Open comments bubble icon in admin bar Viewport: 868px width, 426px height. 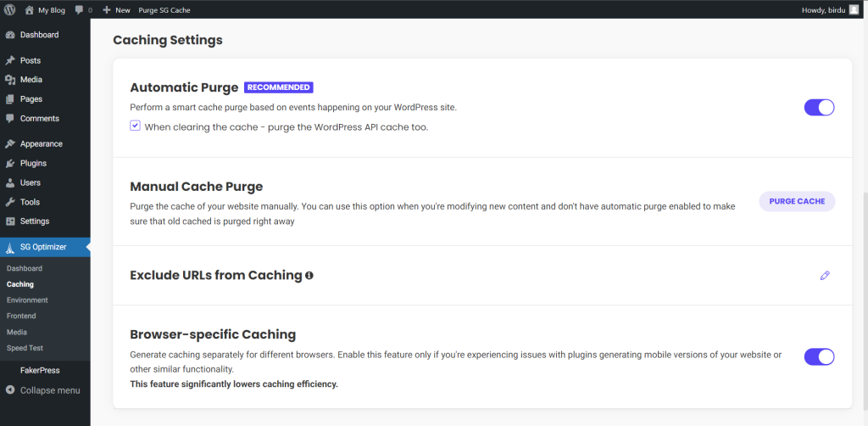pos(79,9)
